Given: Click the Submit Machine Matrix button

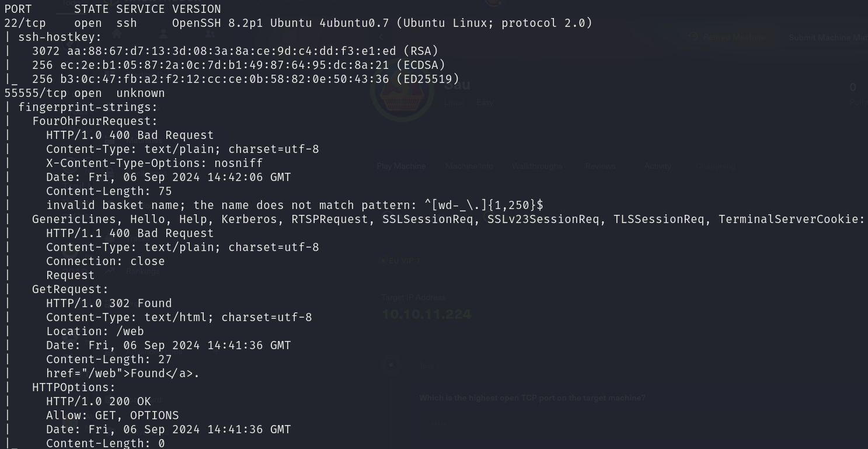Looking at the screenshot, I should tap(828, 37).
